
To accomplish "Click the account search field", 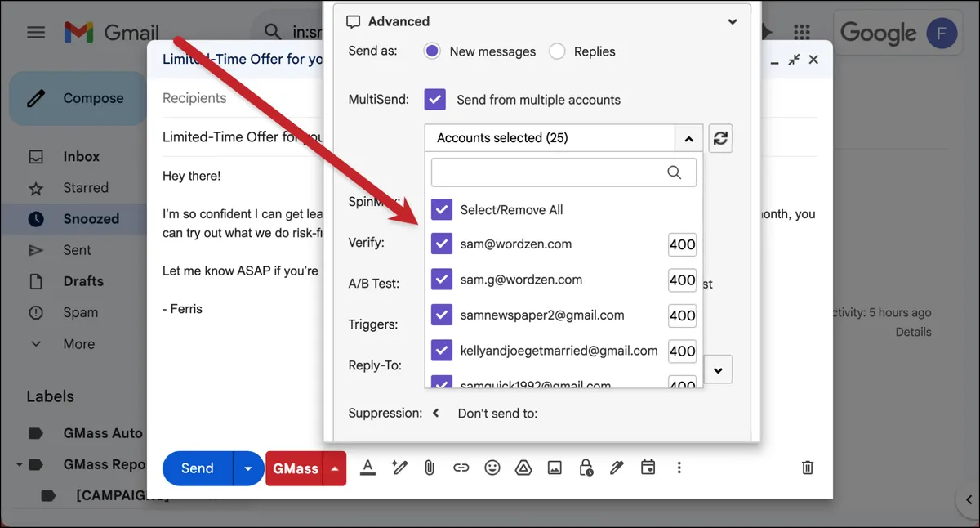I will click(x=563, y=172).
